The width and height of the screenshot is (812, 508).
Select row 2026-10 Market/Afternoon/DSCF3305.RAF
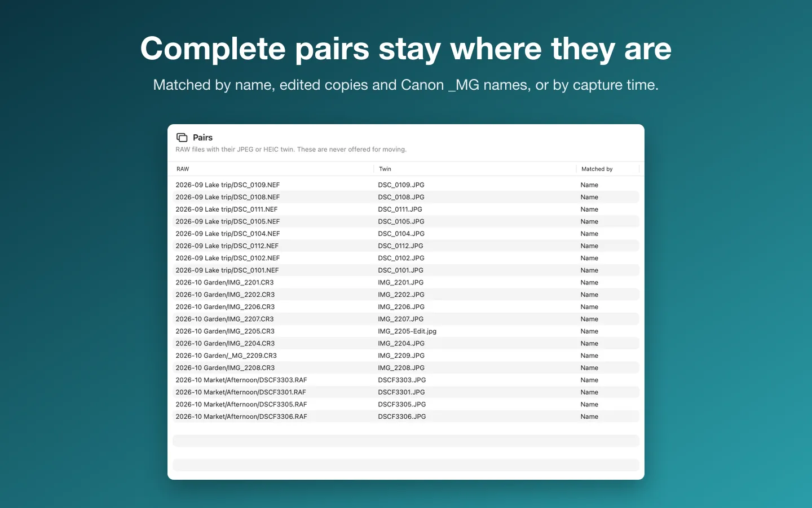pyautogui.click(x=406, y=405)
